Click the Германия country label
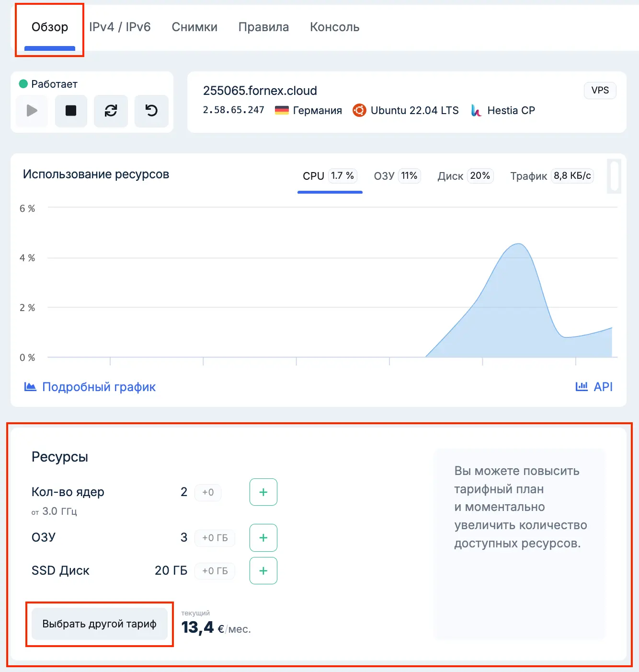 (x=318, y=110)
